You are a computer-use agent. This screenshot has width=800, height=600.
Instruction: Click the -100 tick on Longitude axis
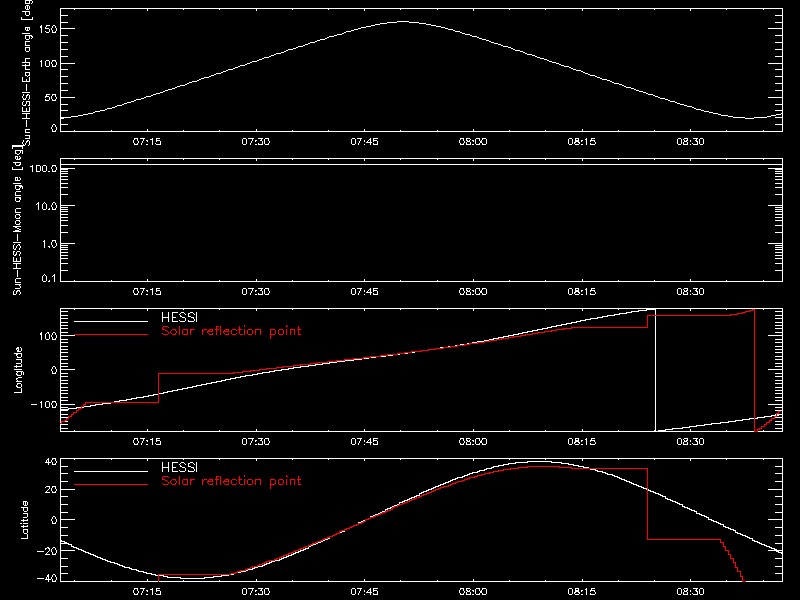44,405
